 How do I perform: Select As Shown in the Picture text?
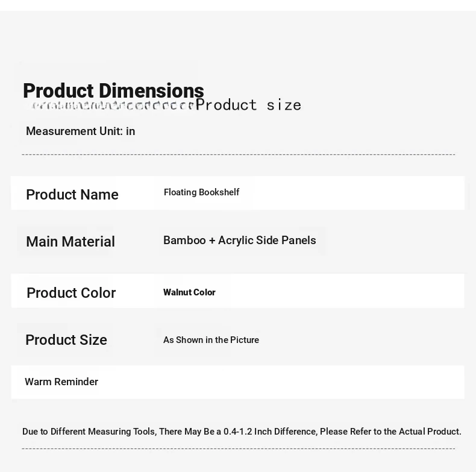[211, 340]
